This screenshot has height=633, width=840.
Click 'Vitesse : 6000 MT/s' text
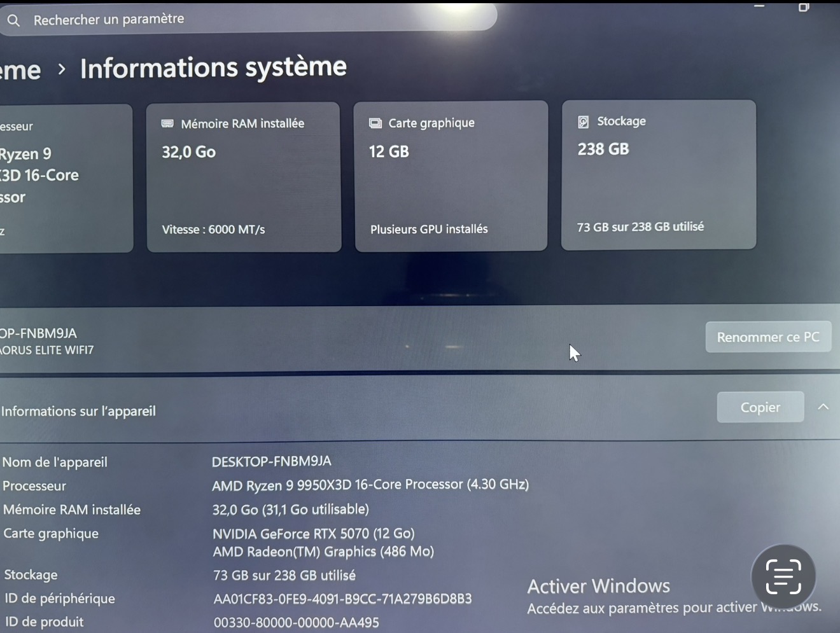[213, 230]
